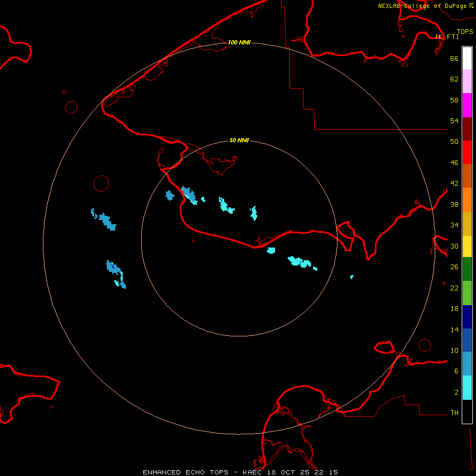The width and height of the screenshot is (476, 476).
Task: Click the dark green 26 kft legend swatch
Action: tap(467, 269)
